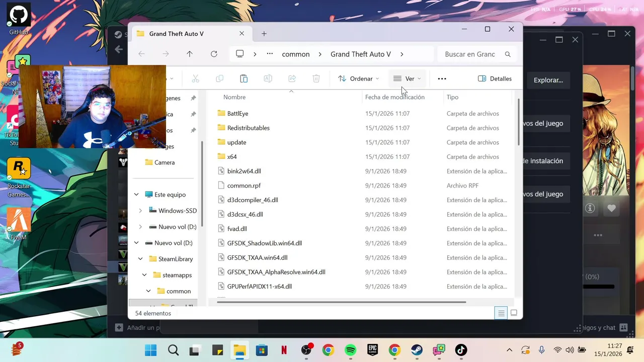Switch to large thumbnails view icon
Screen dimensions: 644x362
514,313
